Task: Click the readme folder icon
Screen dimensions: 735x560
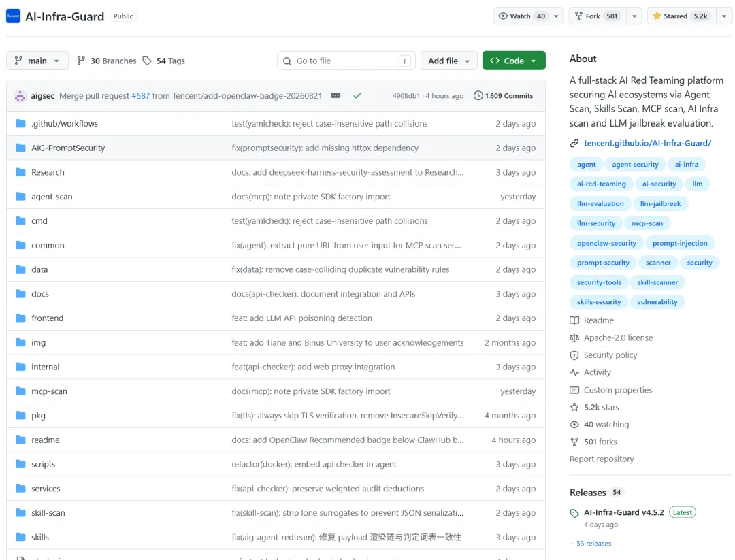Action: [x=20, y=440]
